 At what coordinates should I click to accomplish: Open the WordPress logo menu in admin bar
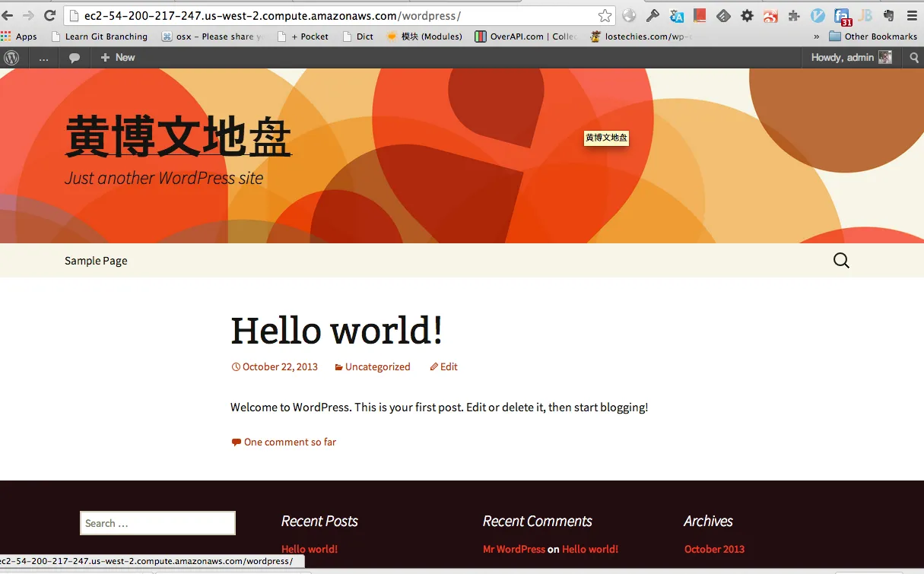pyautogui.click(x=11, y=58)
